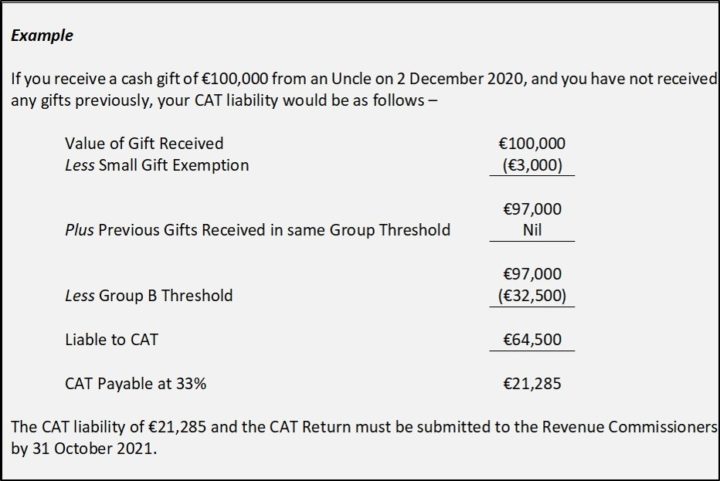
Task: Click the (€3,000) exemption amount
Action: (532, 165)
